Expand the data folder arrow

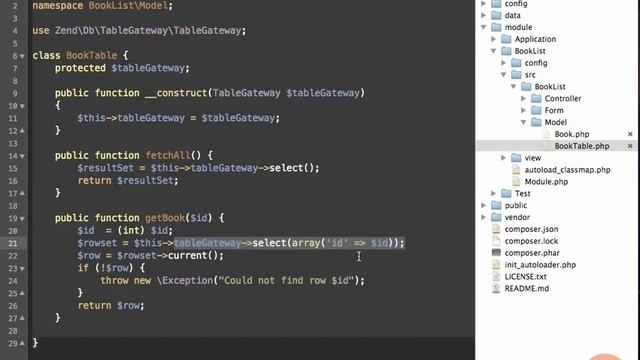[484, 16]
